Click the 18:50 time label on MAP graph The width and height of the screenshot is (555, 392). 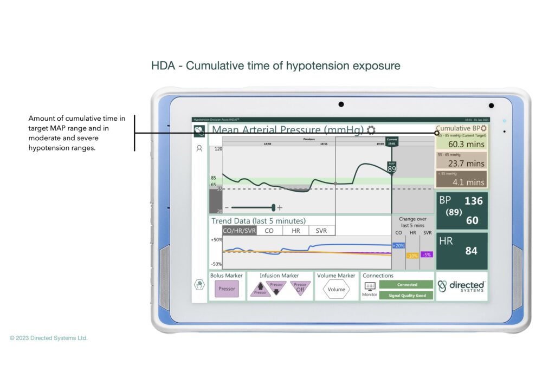point(268,144)
